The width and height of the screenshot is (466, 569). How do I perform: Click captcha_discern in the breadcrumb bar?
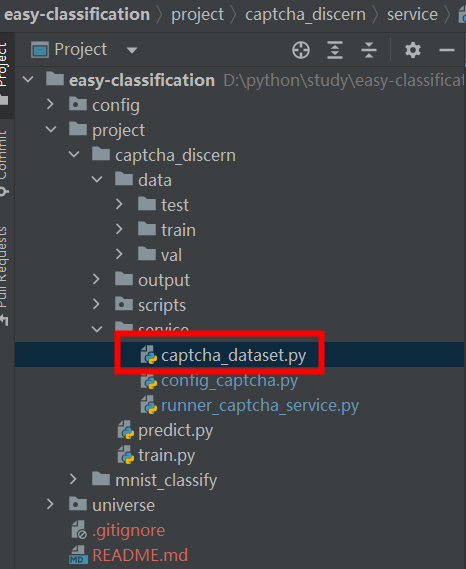tap(305, 15)
